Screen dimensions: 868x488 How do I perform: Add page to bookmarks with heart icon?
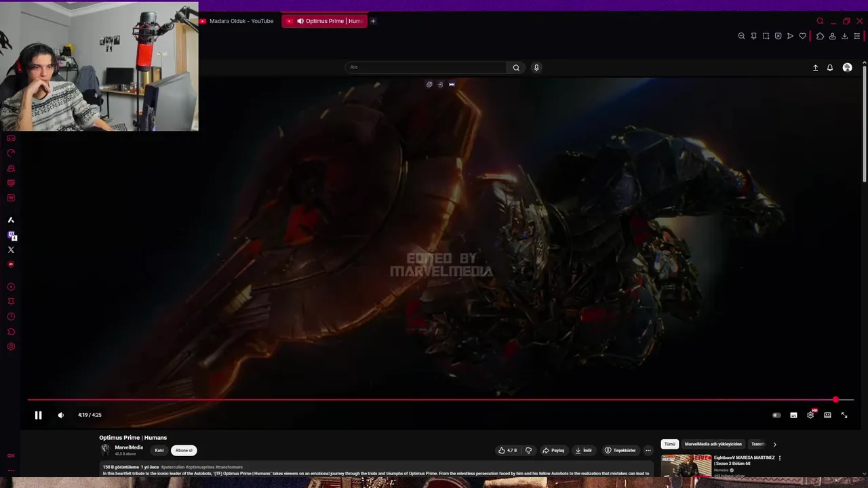802,36
